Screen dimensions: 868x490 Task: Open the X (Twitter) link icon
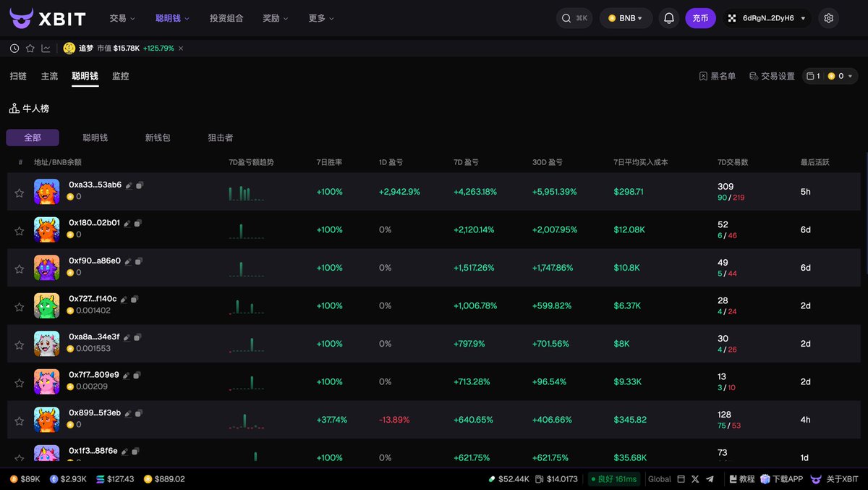(x=695, y=479)
